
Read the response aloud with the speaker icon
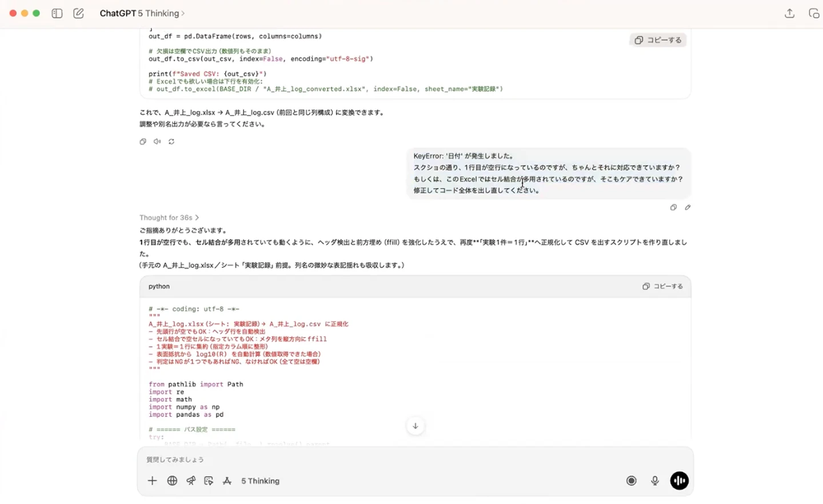[157, 141]
